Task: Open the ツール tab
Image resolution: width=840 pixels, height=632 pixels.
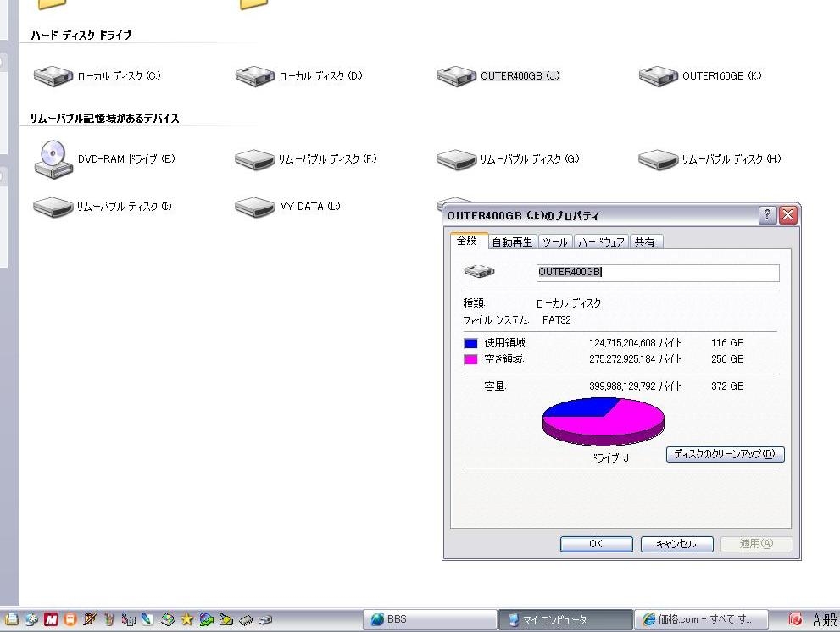Action: (555, 242)
